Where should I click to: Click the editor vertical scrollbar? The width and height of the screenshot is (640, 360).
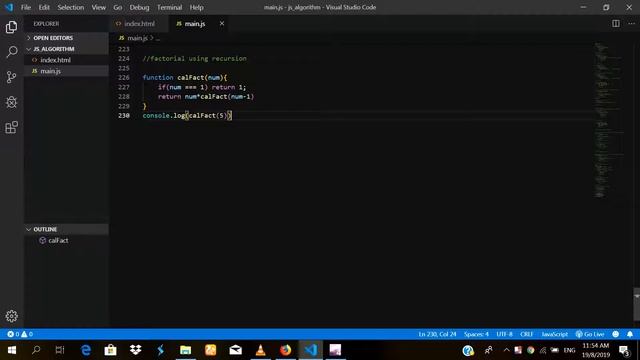(x=637, y=304)
